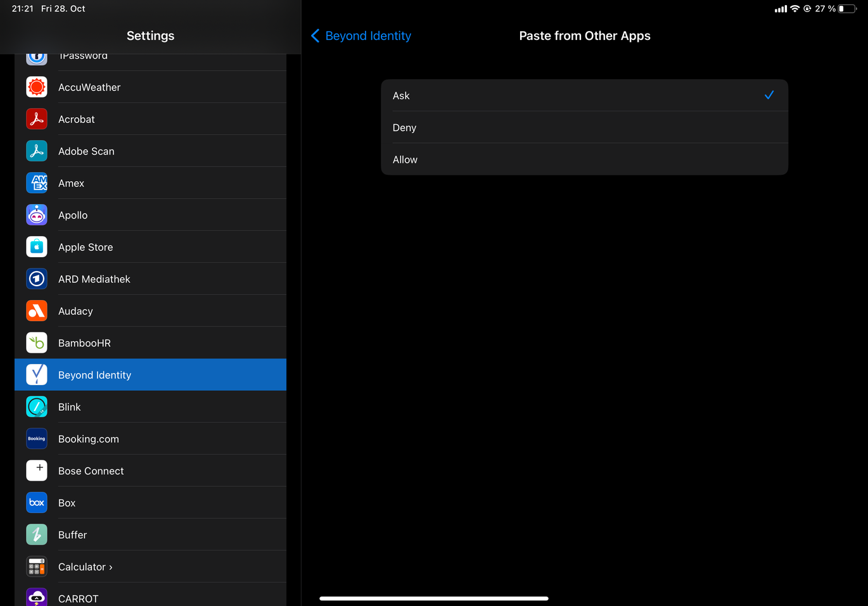Tap the Apollo robot icon
The image size is (868, 606).
click(x=37, y=215)
